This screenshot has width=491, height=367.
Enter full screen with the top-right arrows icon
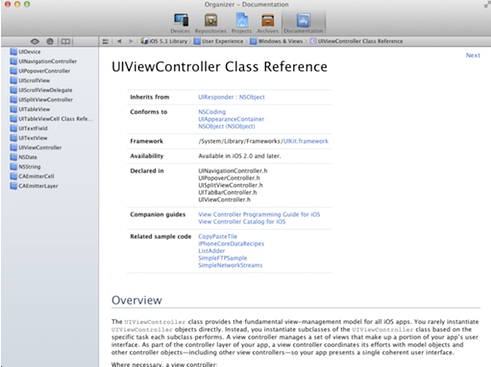487,5
